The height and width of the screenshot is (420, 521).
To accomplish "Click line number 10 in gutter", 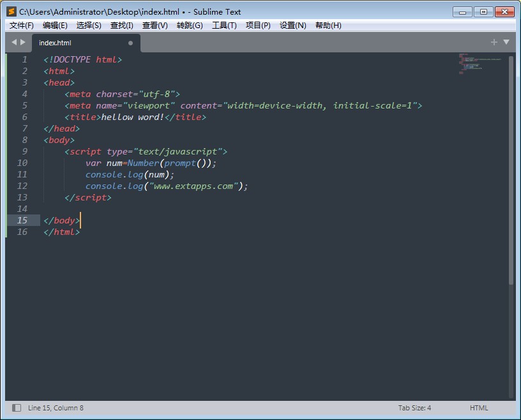I will [22, 163].
